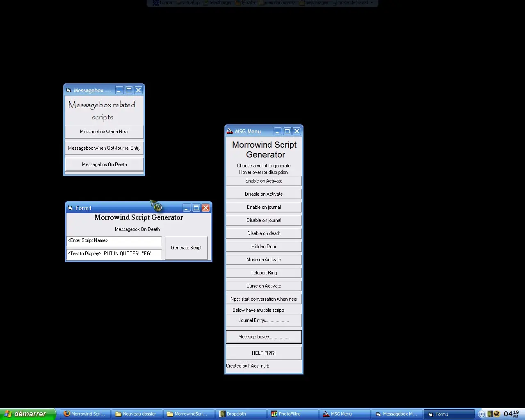525x420 pixels.
Task: Open the Journal Entrys scripts menu
Action: (x=264, y=320)
